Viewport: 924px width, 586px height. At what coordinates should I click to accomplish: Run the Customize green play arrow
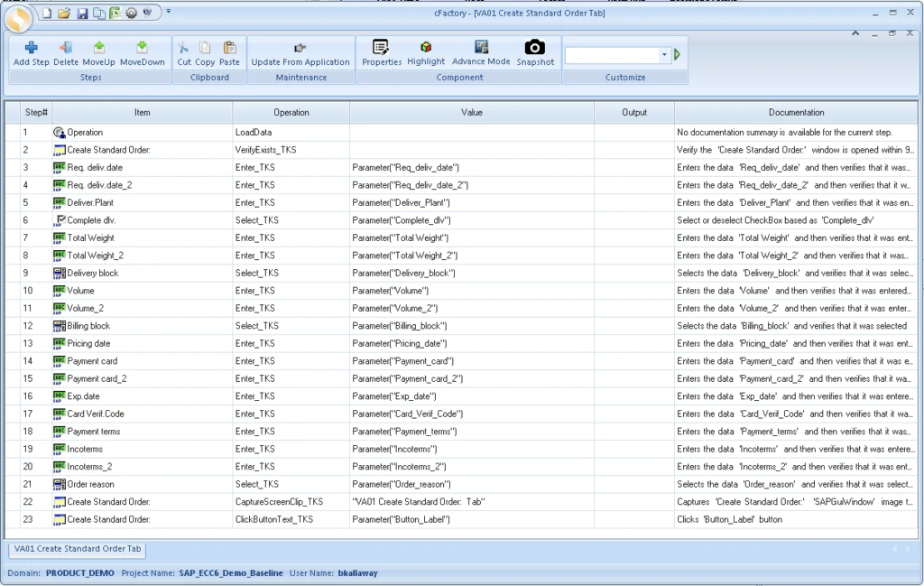coord(677,54)
